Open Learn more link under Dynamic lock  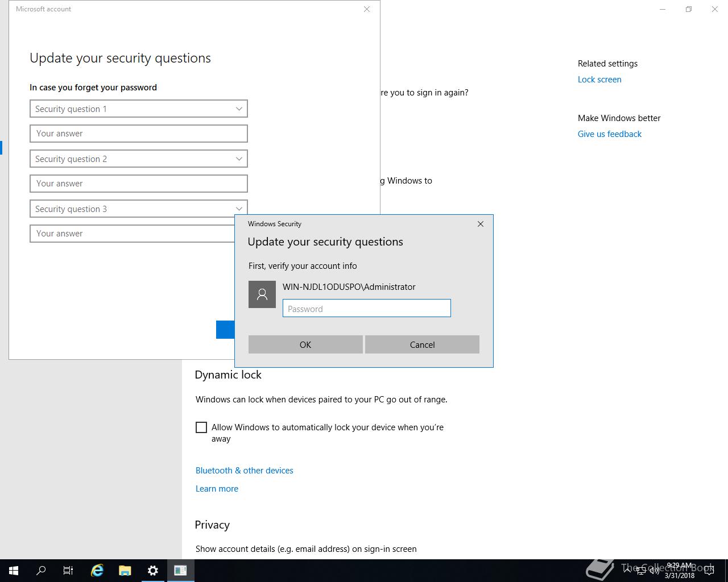coord(217,489)
